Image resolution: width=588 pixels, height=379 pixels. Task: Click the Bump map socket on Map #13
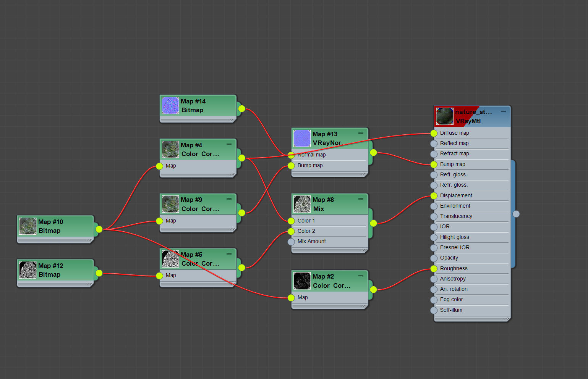point(291,166)
